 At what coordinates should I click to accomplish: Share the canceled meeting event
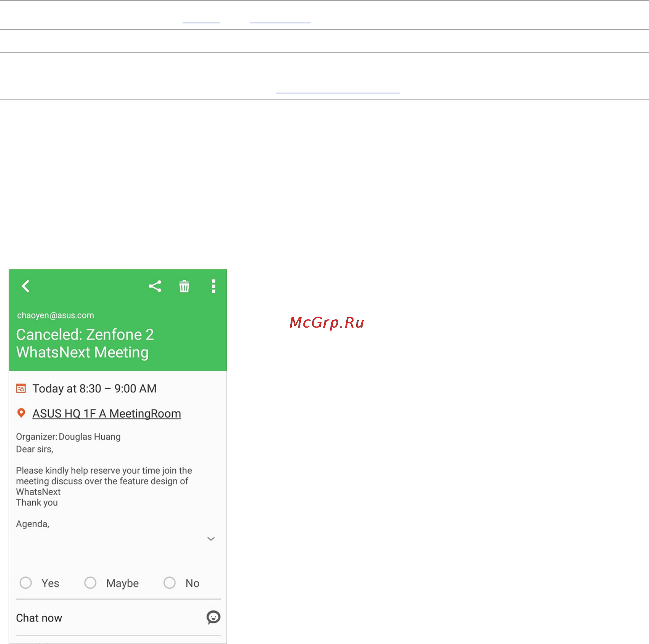[155, 286]
